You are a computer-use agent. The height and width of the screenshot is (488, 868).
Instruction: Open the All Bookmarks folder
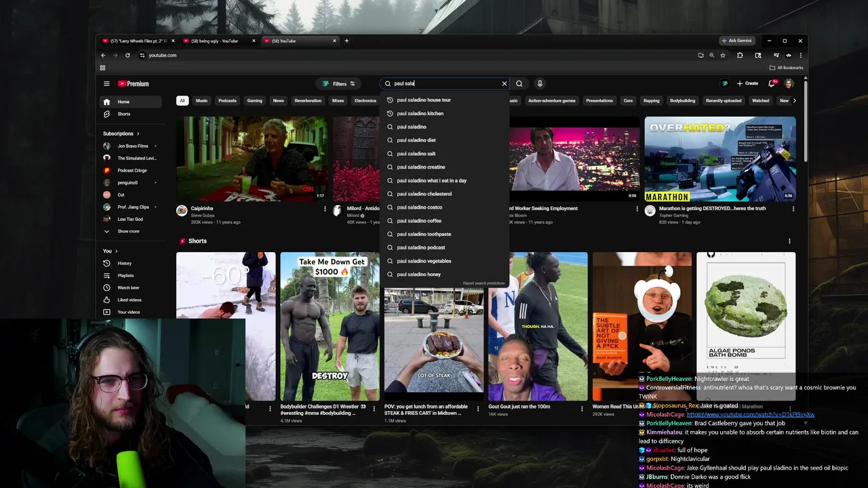787,68
